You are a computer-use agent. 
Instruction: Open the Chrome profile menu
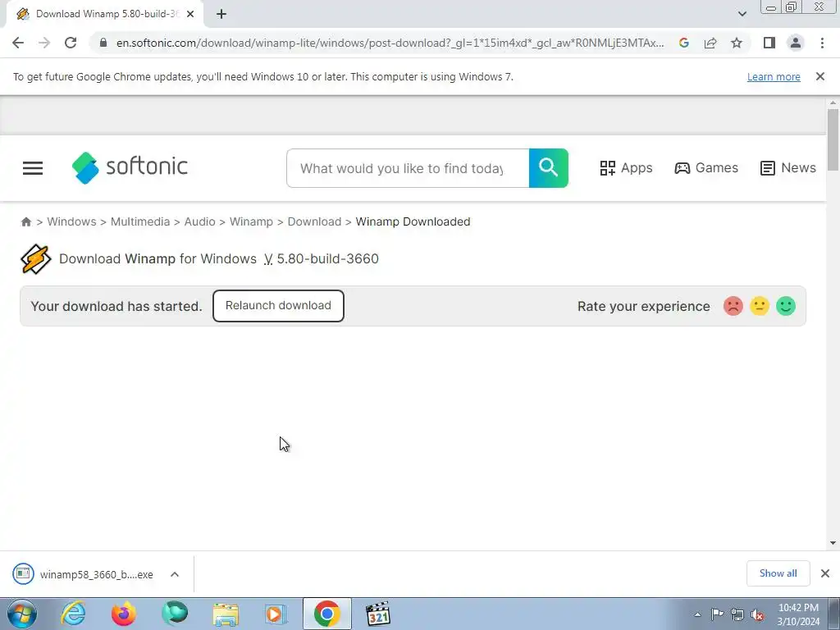796,43
